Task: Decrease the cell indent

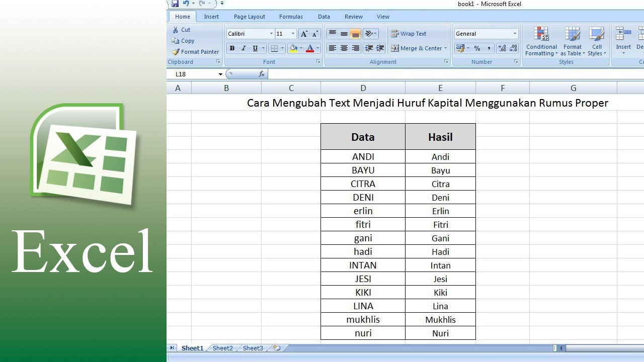Action: coord(369,48)
